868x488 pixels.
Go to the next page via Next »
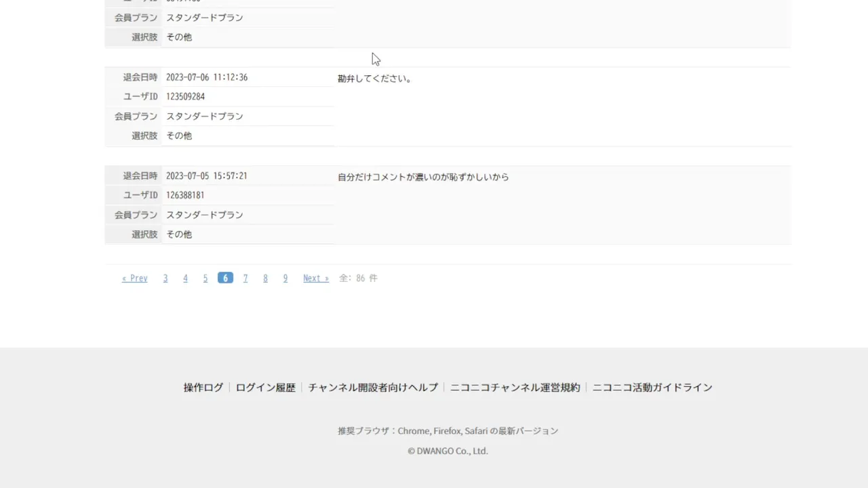coord(316,279)
